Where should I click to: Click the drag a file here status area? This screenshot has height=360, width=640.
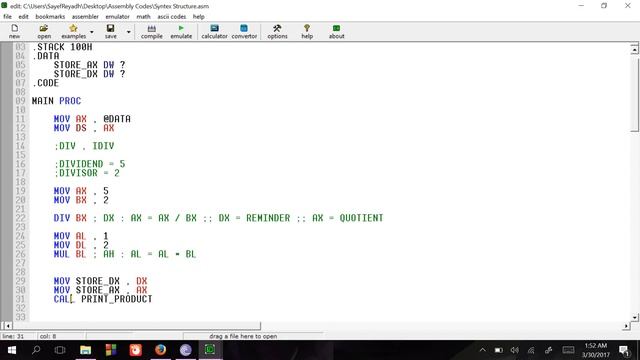click(x=243, y=336)
